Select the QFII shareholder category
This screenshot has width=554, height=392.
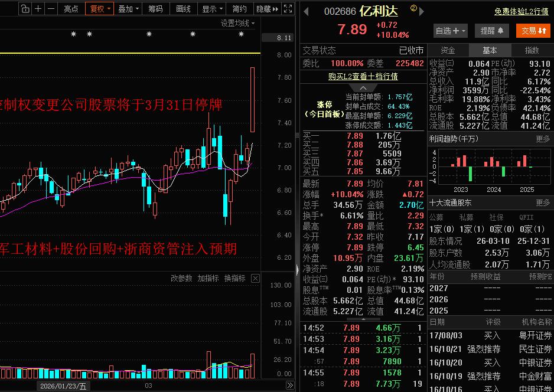[x=526, y=217]
